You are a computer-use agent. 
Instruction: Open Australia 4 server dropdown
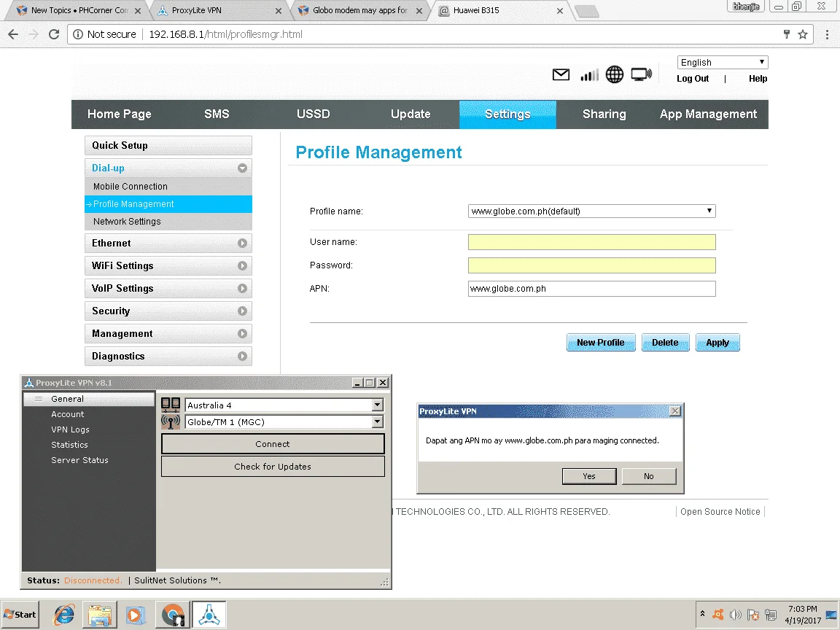pyautogui.click(x=378, y=405)
